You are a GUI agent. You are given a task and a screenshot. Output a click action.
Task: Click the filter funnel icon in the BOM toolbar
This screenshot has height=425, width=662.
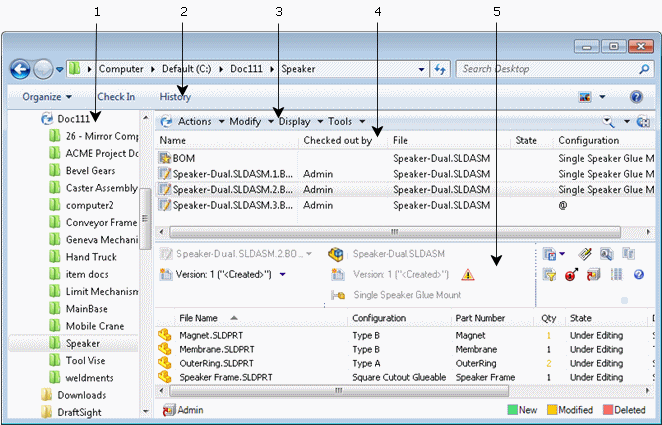pyautogui.click(x=549, y=274)
